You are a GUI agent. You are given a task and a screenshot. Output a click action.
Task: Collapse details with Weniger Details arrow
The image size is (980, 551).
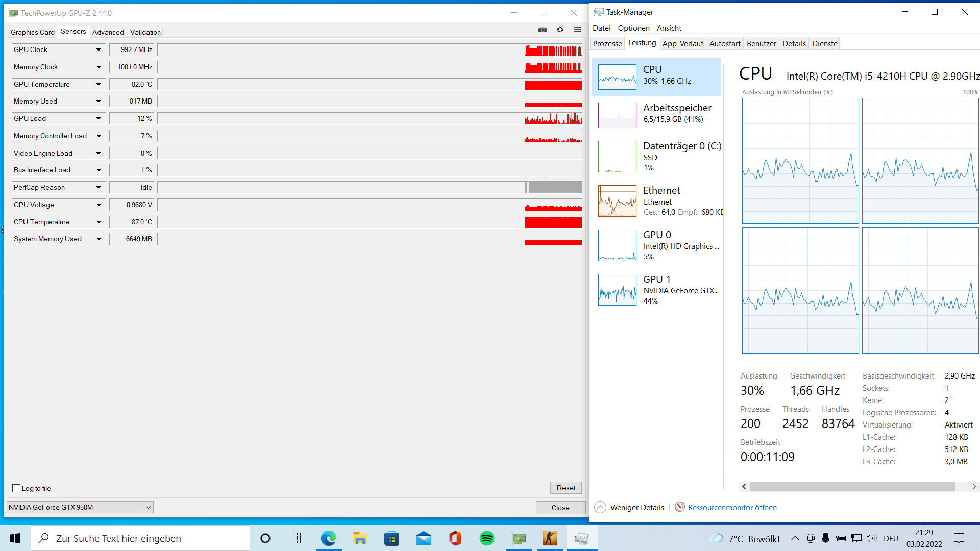point(600,507)
